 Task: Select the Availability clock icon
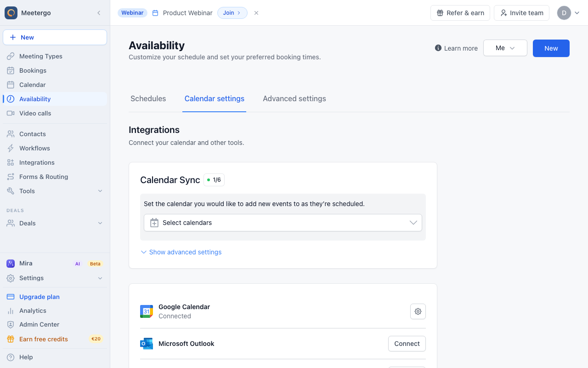coord(11,99)
